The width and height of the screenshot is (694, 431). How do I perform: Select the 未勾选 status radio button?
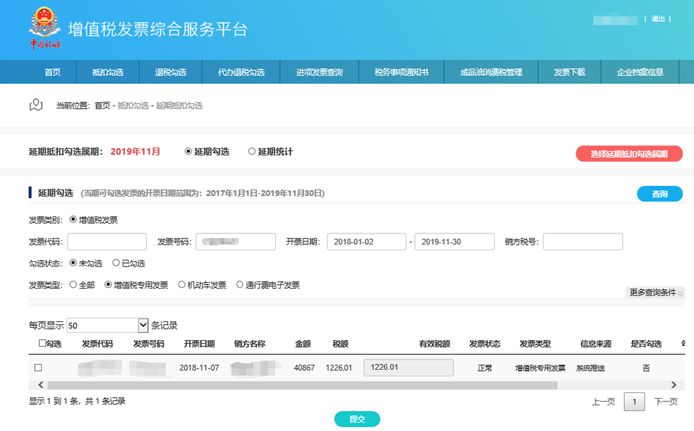point(73,263)
